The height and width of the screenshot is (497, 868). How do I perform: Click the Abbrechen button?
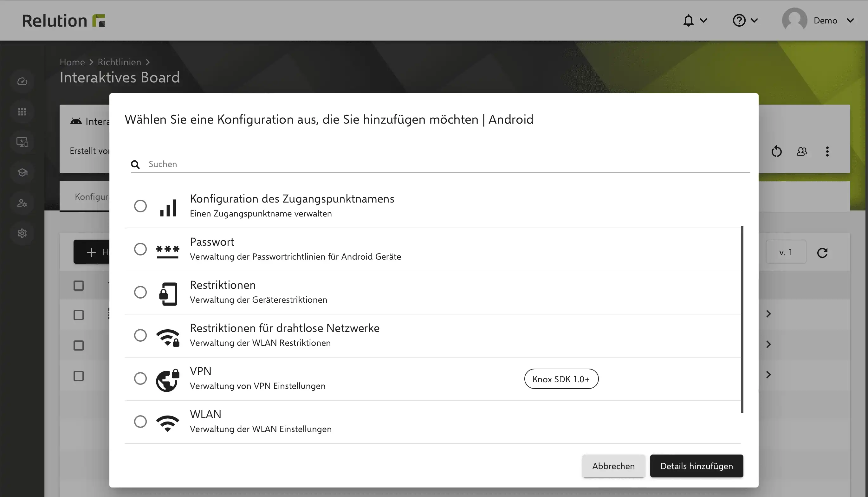(x=613, y=466)
